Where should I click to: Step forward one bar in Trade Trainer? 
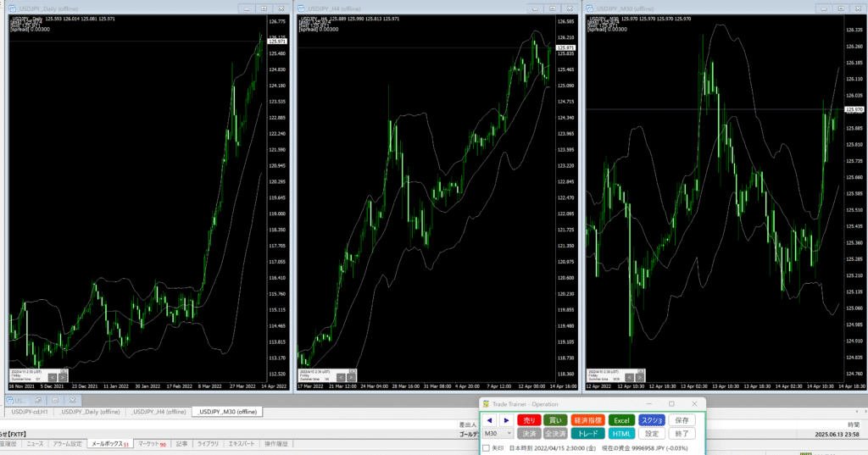coord(507,420)
